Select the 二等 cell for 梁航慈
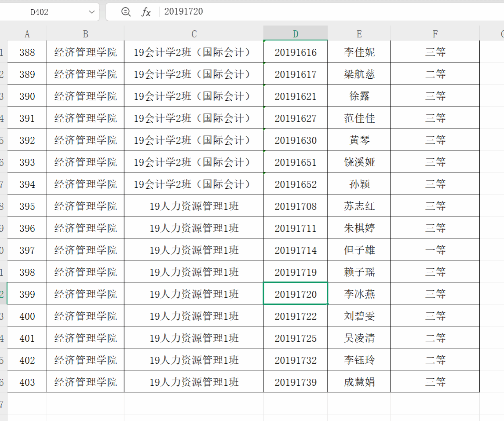 (435, 74)
